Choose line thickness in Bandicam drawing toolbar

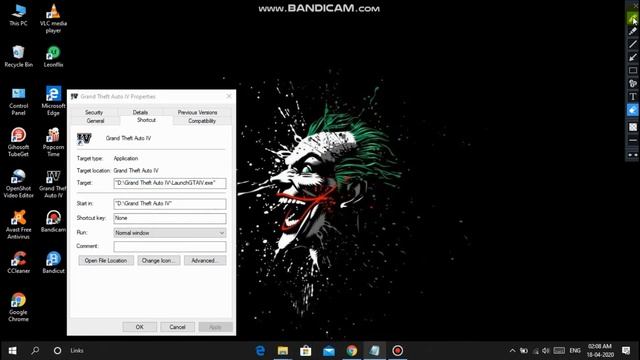click(633, 140)
